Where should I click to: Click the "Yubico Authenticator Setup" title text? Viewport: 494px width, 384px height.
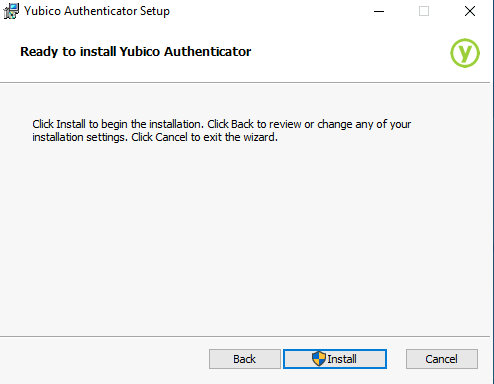(97, 11)
